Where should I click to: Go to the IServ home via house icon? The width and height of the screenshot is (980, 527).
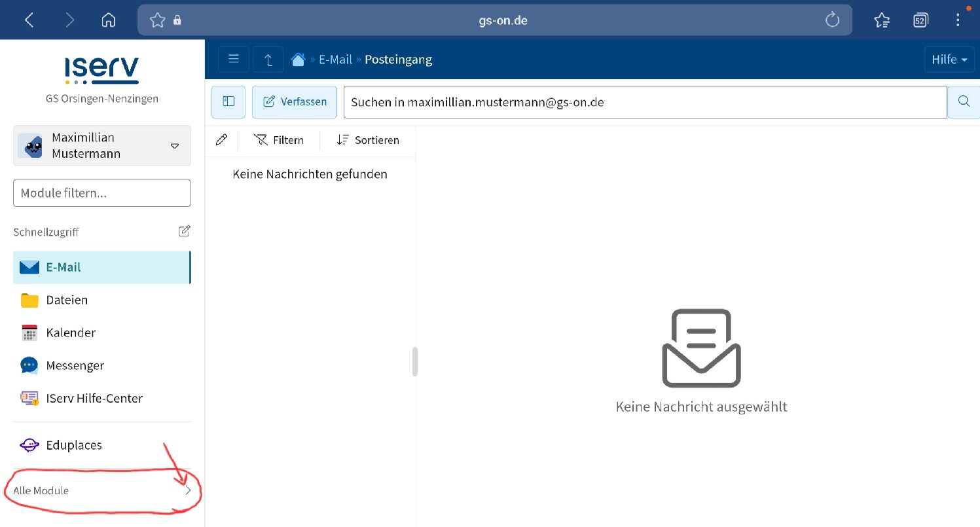tap(299, 60)
